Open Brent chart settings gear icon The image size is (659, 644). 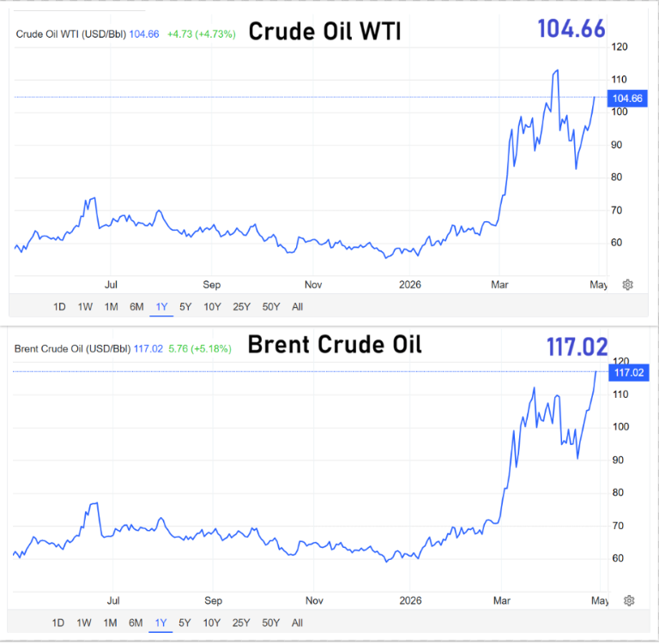(629, 600)
